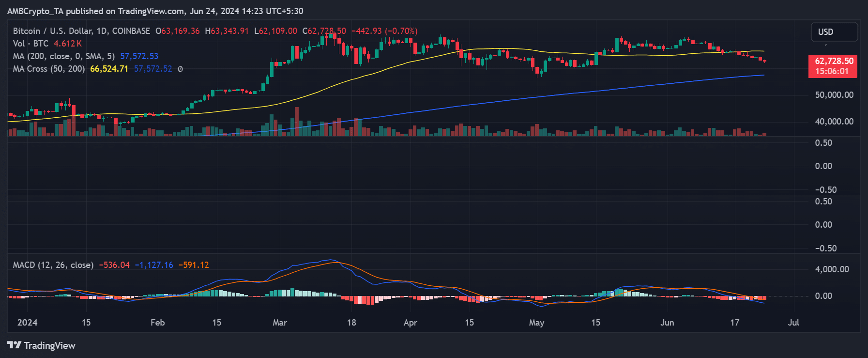This screenshot has height=358, width=868.
Task: Click the TradingView logo
Action: coord(41,345)
